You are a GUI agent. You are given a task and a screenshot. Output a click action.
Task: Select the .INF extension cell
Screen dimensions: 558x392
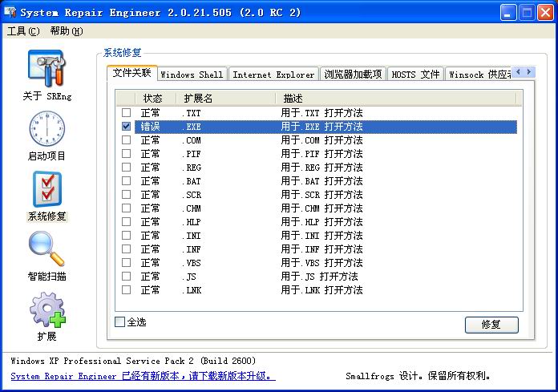(192, 249)
